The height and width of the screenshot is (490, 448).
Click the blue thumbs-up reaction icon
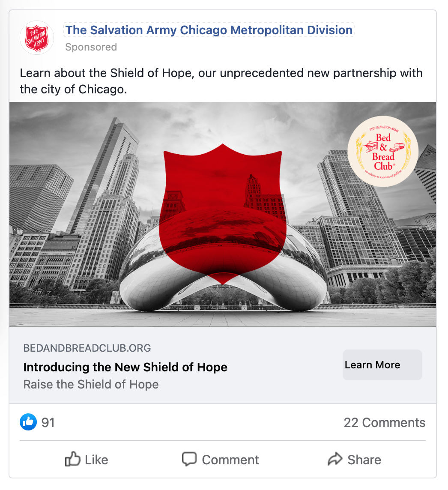28,422
